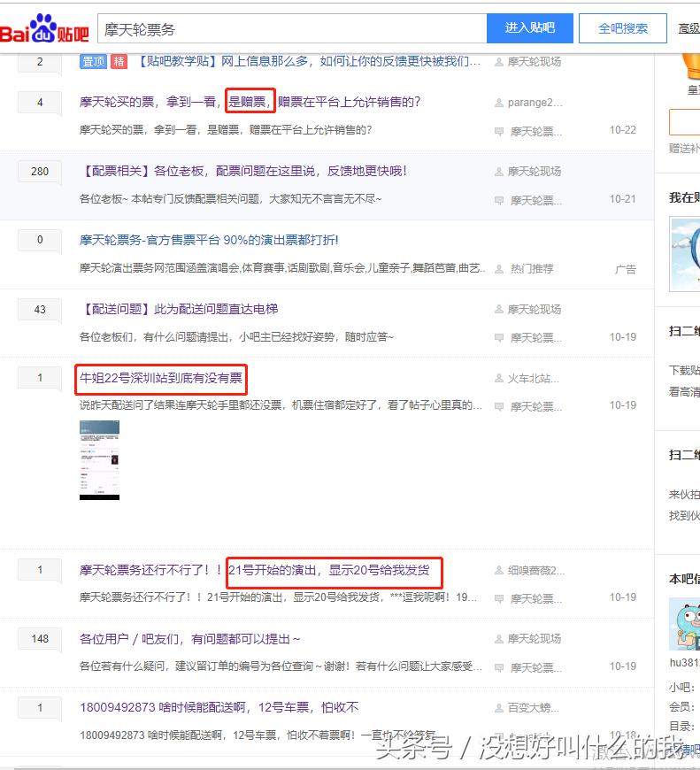Open post 摩天轮票务还行不行了

pos(254,570)
